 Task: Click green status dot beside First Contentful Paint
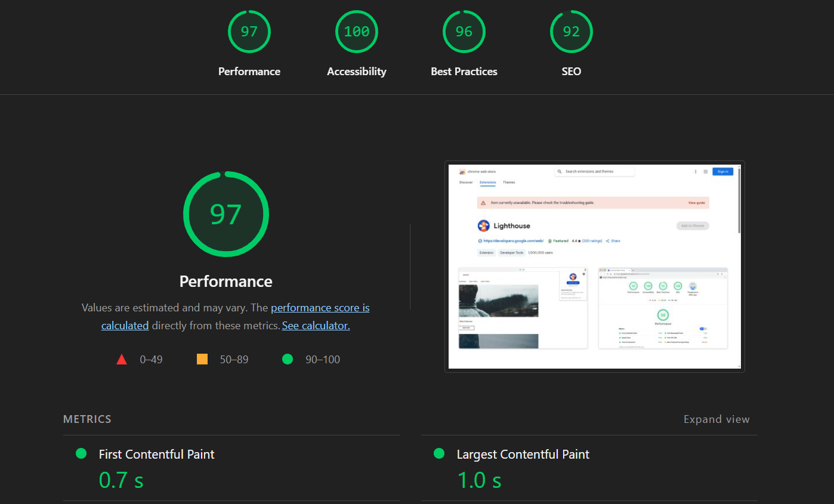click(x=81, y=454)
